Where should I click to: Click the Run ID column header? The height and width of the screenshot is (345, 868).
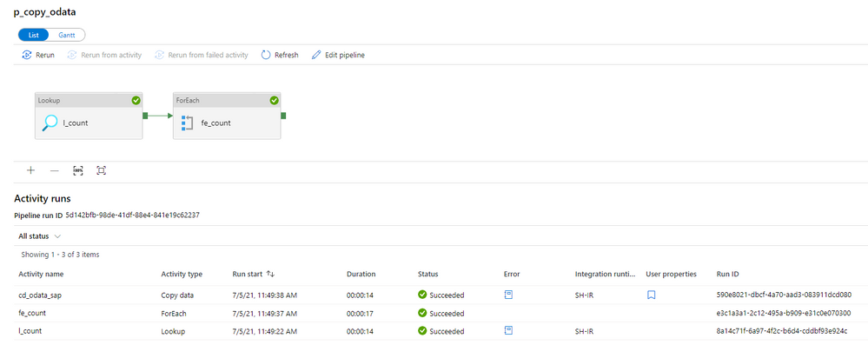click(727, 274)
